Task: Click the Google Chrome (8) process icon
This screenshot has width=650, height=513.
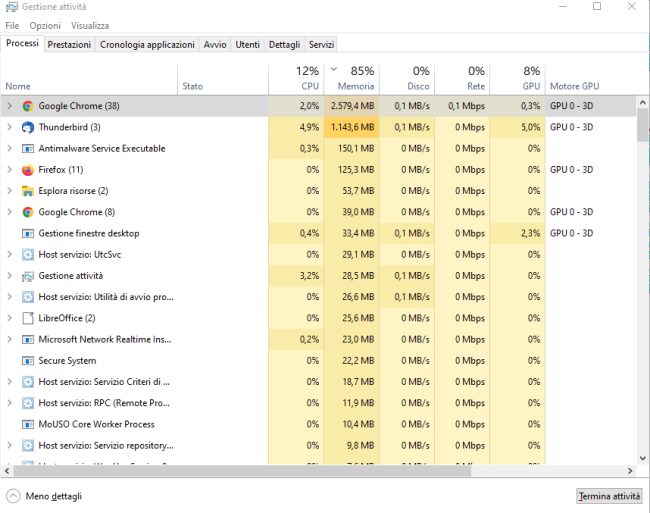Action: pyautogui.click(x=28, y=212)
